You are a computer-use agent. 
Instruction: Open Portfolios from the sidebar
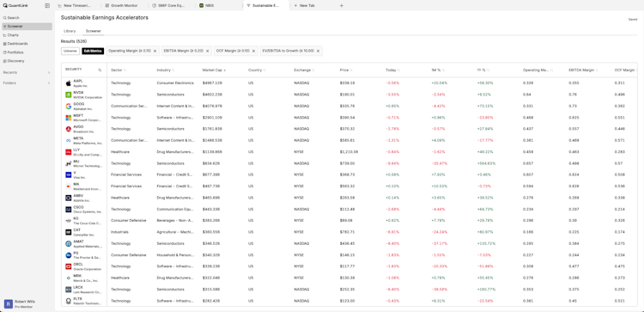[27, 52]
